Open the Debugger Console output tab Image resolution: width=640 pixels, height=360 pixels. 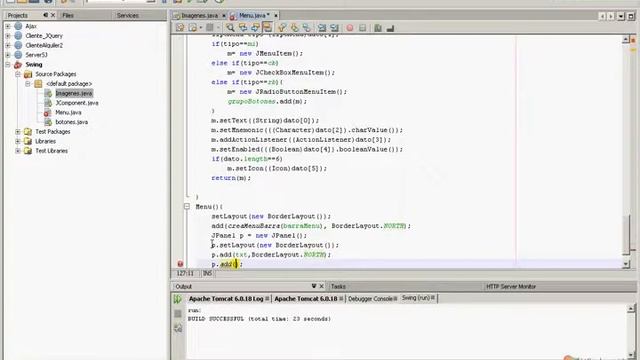[x=370, y=299]
